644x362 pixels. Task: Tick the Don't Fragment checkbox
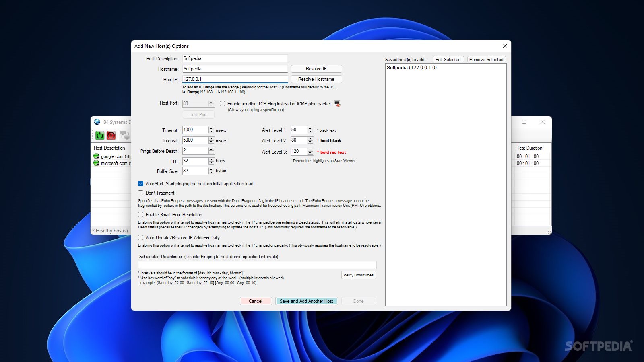tap(140, 193)
